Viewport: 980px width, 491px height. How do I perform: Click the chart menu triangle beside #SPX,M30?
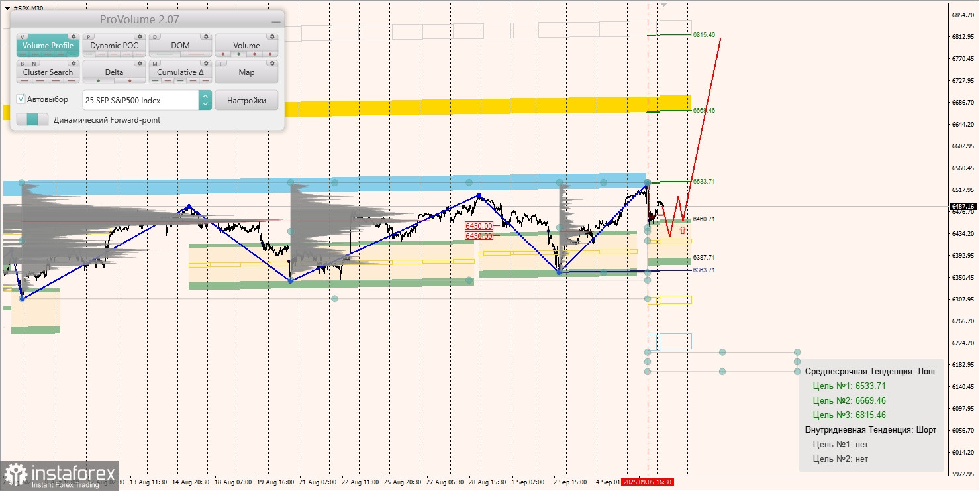coord(7,8)
